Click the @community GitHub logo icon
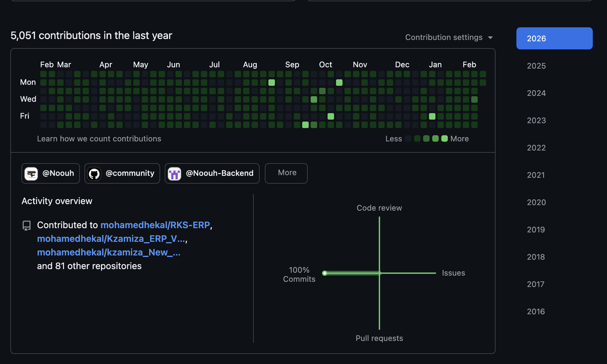Screen dimensions: 607x364 click(94, 173)
